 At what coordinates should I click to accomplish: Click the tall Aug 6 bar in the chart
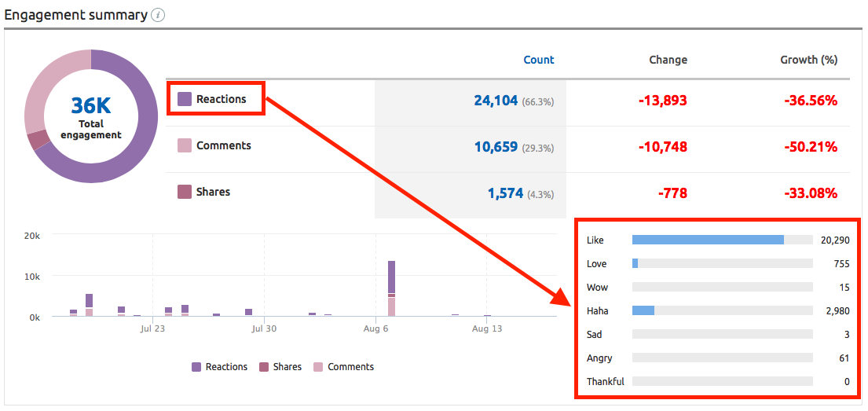(391, 288)
